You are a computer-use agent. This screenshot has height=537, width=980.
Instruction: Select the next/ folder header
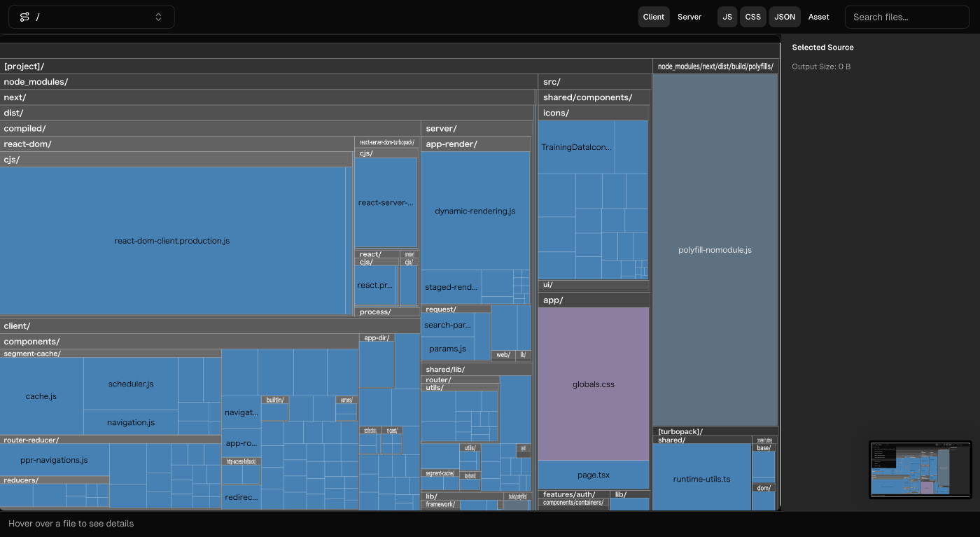tap(267, 97)
